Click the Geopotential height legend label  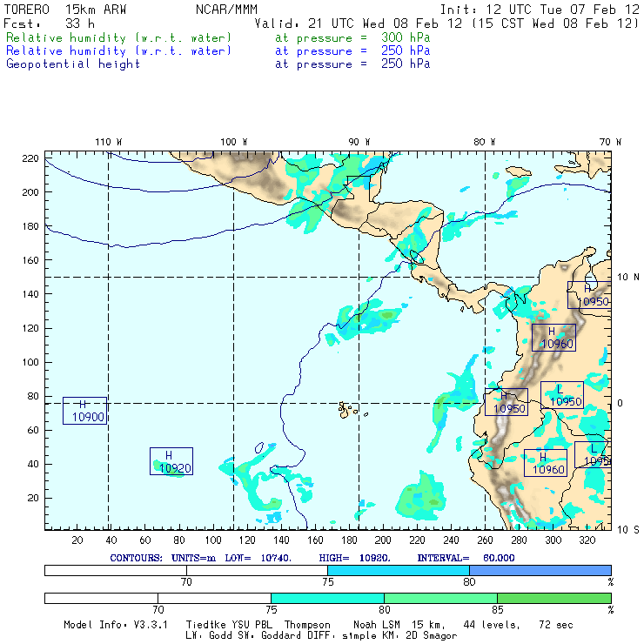coord(73,64)
